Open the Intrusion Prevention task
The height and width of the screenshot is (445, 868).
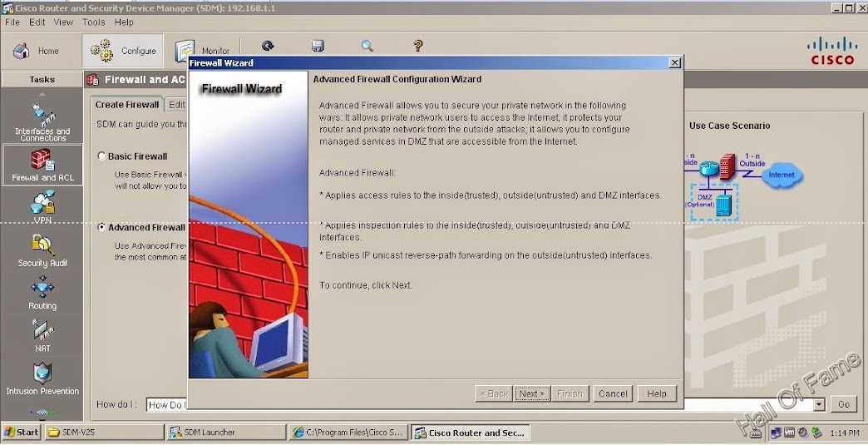pos(42,378)
